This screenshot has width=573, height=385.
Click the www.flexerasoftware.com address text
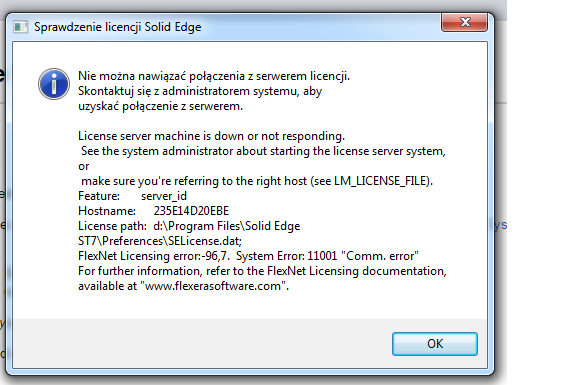pyautogui.click(x=213, y=286)
